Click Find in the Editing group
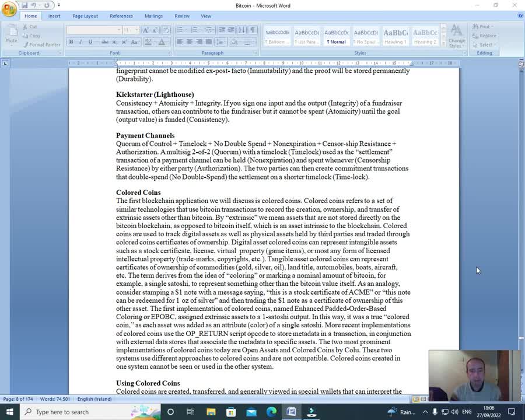Image resolution: width=525 pixels, height=420 pixels. (x=483, y=26)
